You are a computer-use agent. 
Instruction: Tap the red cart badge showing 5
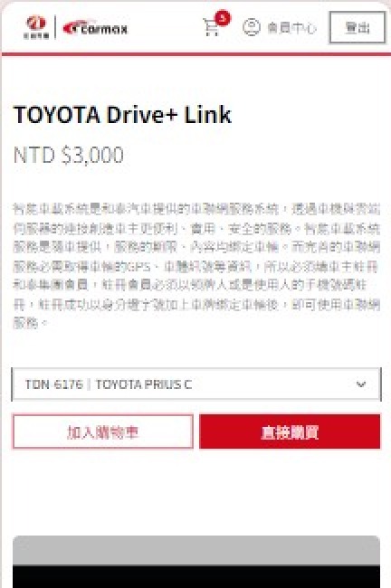pyautogui.click(x=223, y=17)
